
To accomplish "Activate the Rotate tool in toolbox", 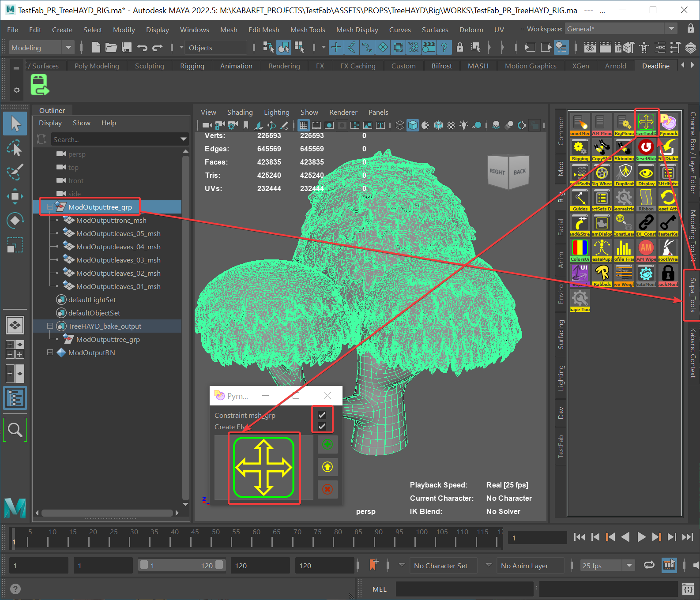I will point(15,221).
